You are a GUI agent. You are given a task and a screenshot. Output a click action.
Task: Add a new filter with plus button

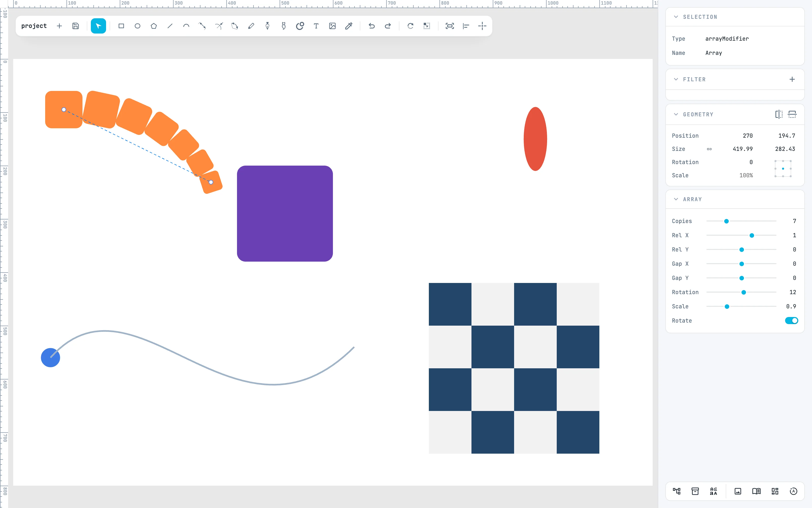(792, 79)
